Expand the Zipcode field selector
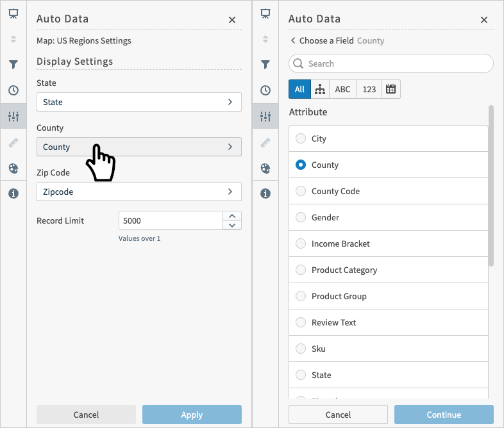This screenshot has height=428, width=504. tap(139, 192)
